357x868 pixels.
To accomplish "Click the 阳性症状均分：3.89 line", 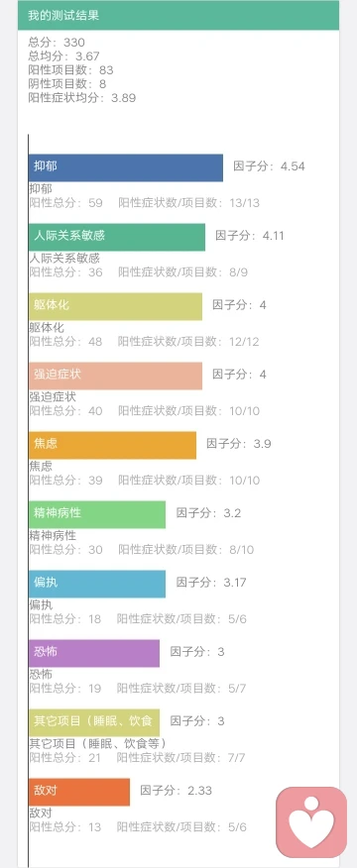I will (x=82, y=98).
